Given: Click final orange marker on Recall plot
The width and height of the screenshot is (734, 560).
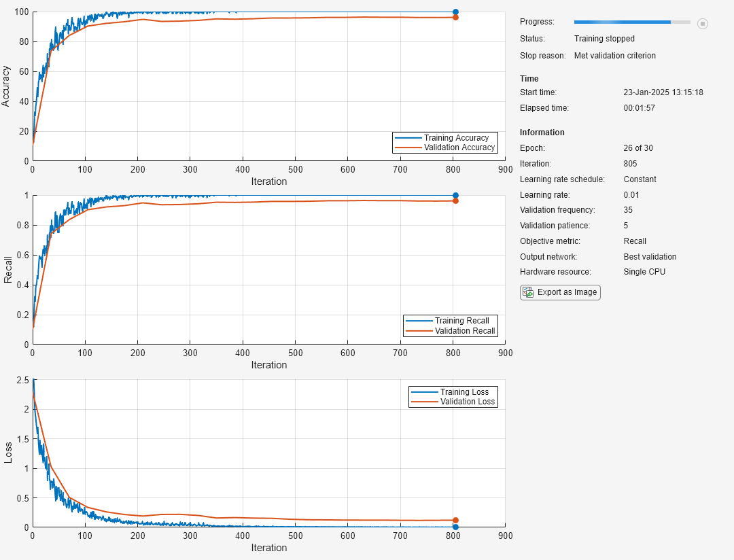Looking at the screenshot, I should click(x=455, y=200).
